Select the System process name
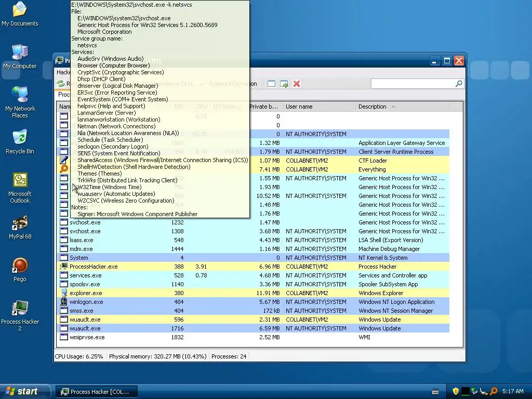 [x=79, y=258]
